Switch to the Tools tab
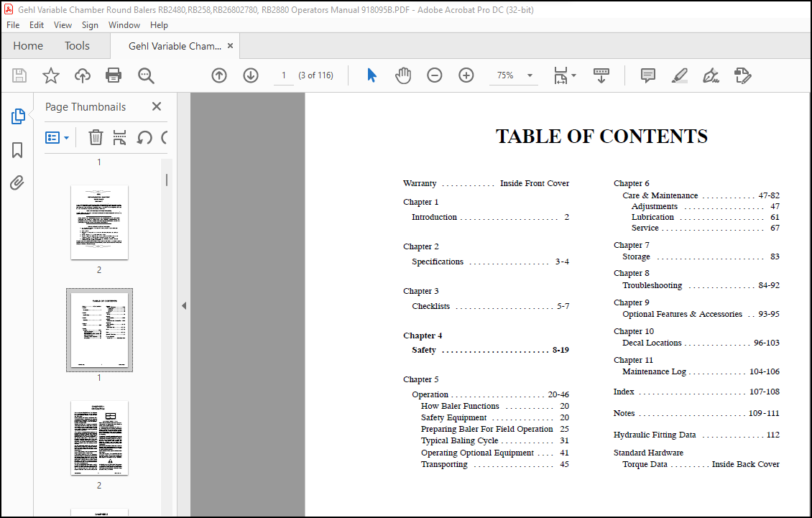 (77, 45)
